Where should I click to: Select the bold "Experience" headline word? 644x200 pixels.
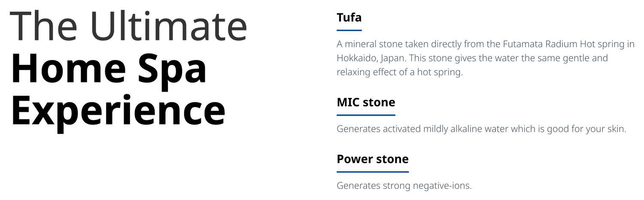point(118,111)
